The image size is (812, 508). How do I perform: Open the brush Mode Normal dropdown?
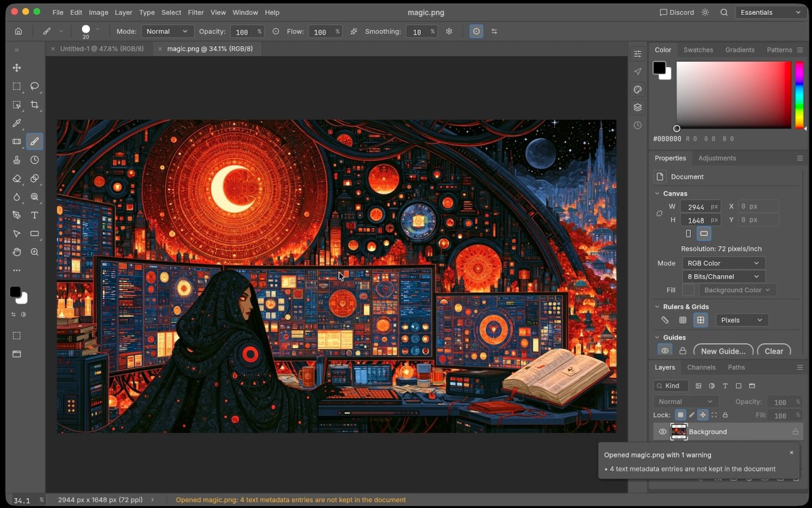(167, 31)
